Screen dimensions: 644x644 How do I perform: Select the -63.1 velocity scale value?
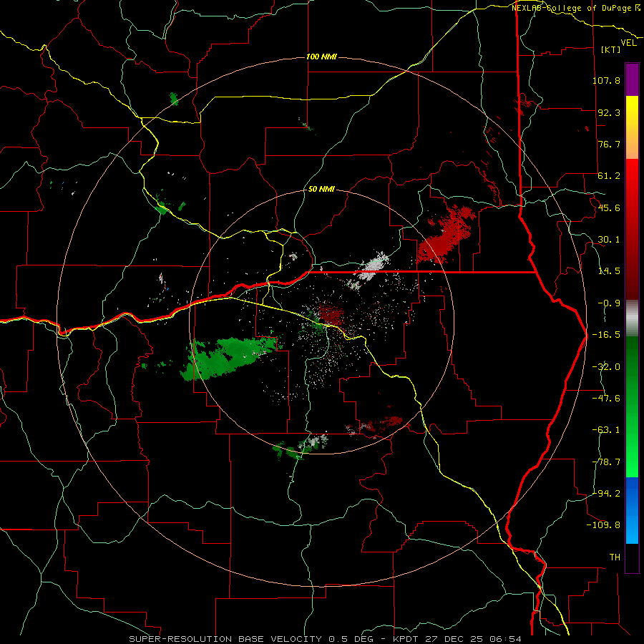[606, 430]
